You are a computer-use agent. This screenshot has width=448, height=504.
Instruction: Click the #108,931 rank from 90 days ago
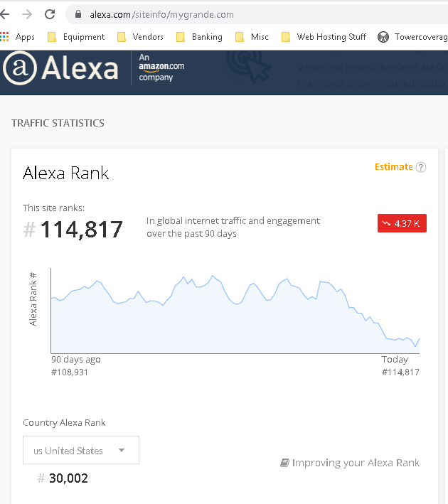point(70,372)
